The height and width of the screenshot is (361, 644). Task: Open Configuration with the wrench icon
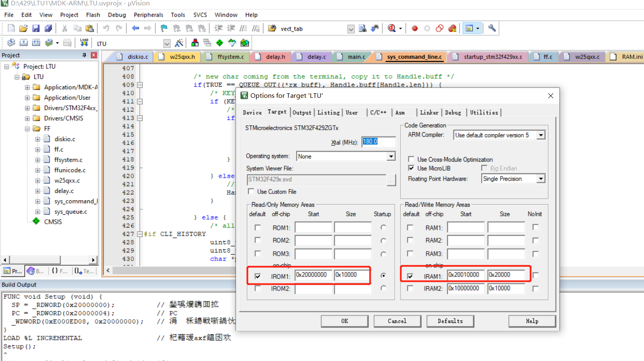pos(492,28)
